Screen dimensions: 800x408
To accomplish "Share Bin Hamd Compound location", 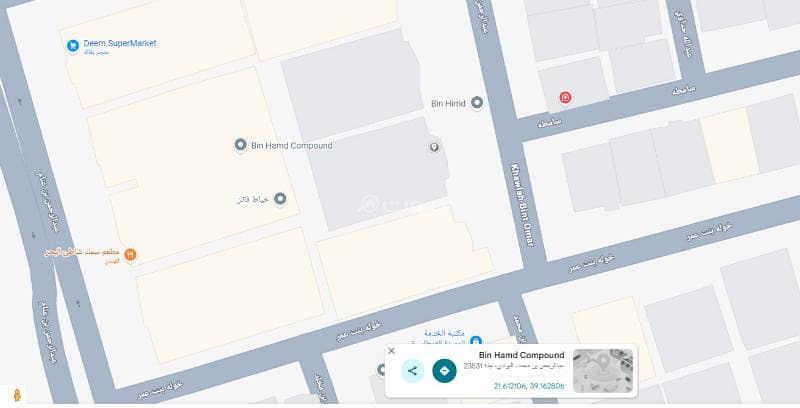I will [x=412, y=371].
